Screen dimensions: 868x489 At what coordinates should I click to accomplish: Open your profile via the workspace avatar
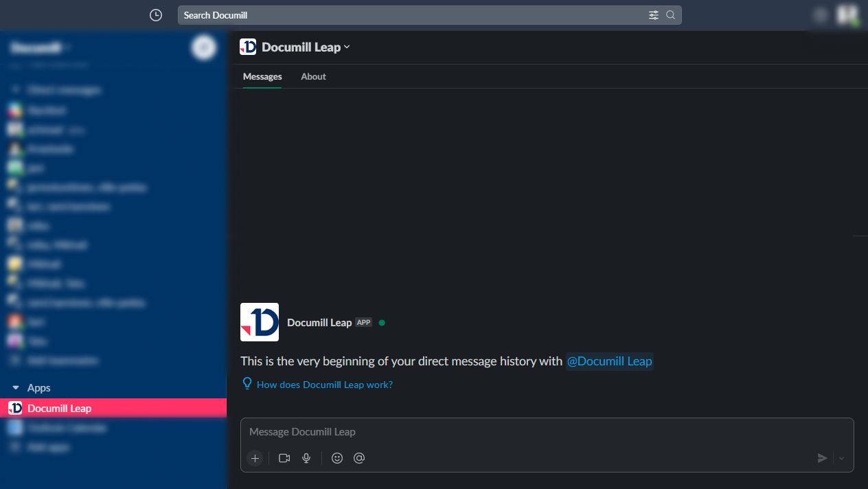pyautogui.click(x=846, y=14)
